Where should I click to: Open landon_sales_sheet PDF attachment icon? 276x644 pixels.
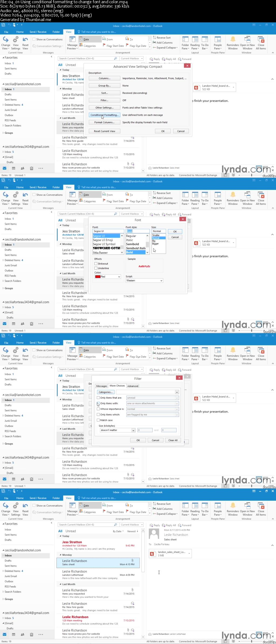pos(153,554)
